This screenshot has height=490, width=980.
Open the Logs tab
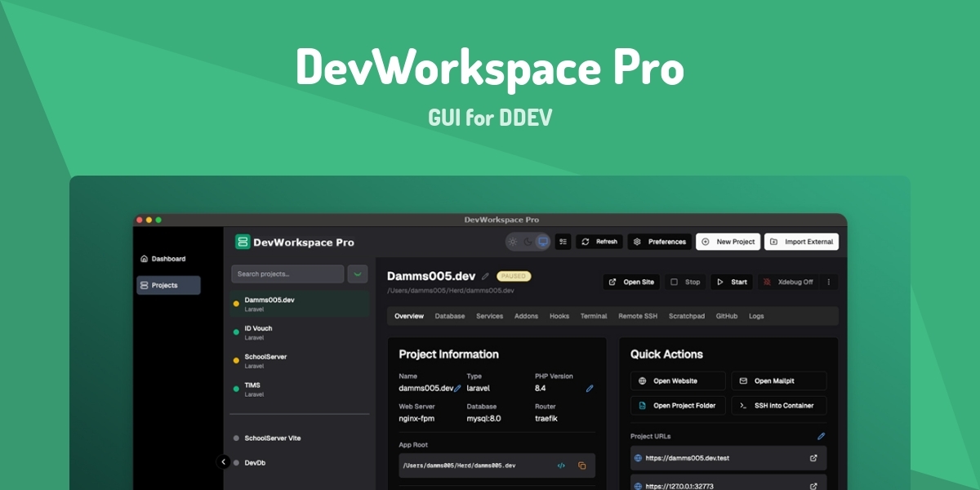pyautogui.click(x=756, y=316)
